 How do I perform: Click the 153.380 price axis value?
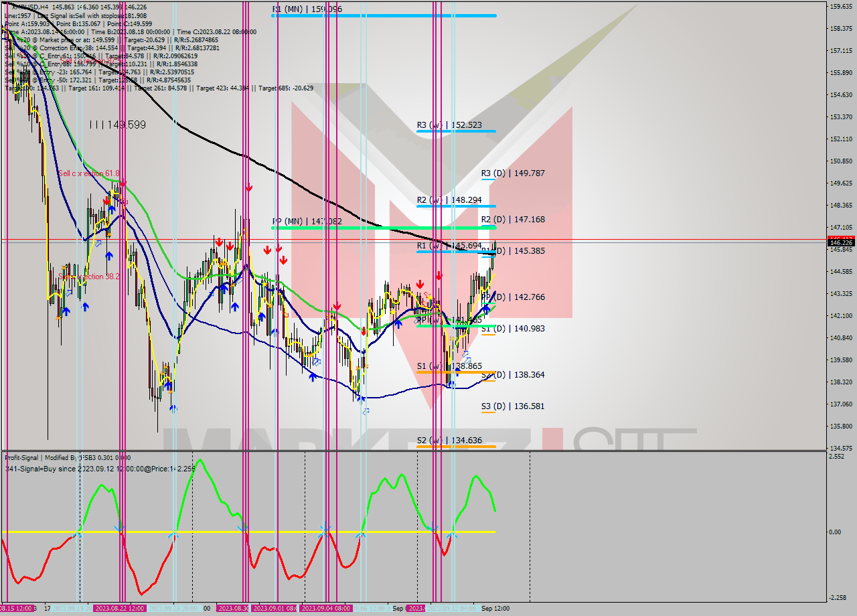tap(841, 117)
